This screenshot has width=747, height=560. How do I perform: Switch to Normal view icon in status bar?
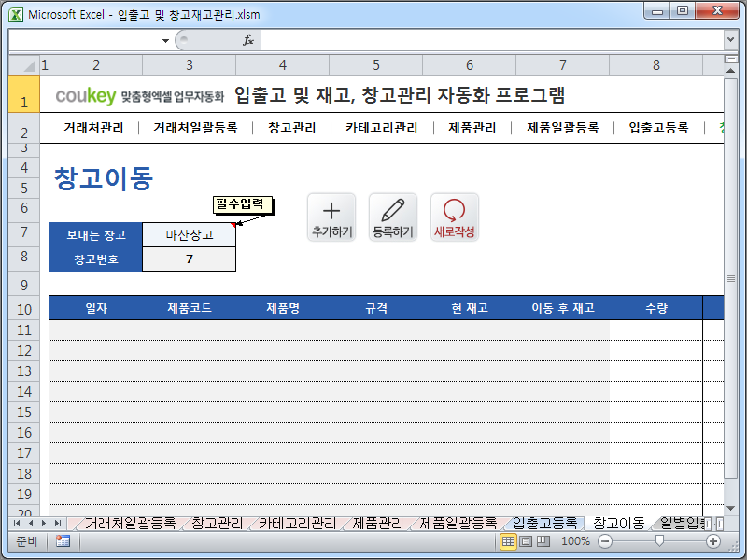[508, 541]
